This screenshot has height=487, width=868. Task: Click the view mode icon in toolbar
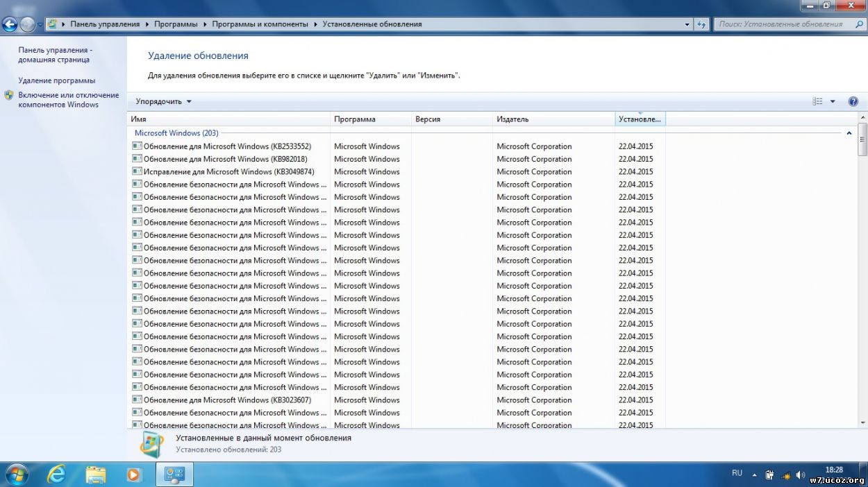[x=817, y=101]
